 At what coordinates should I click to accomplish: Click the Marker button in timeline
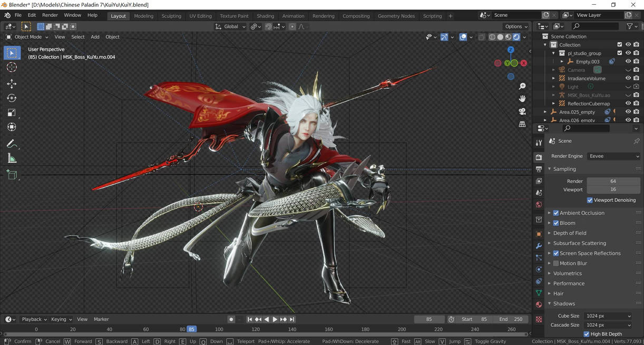[101, 319]
